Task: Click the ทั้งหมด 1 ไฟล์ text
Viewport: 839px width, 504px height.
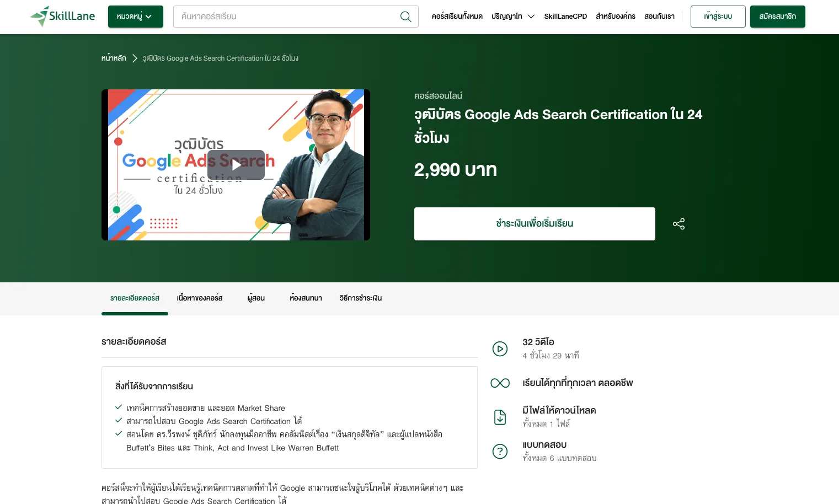Action: click(x=546, y=424)
